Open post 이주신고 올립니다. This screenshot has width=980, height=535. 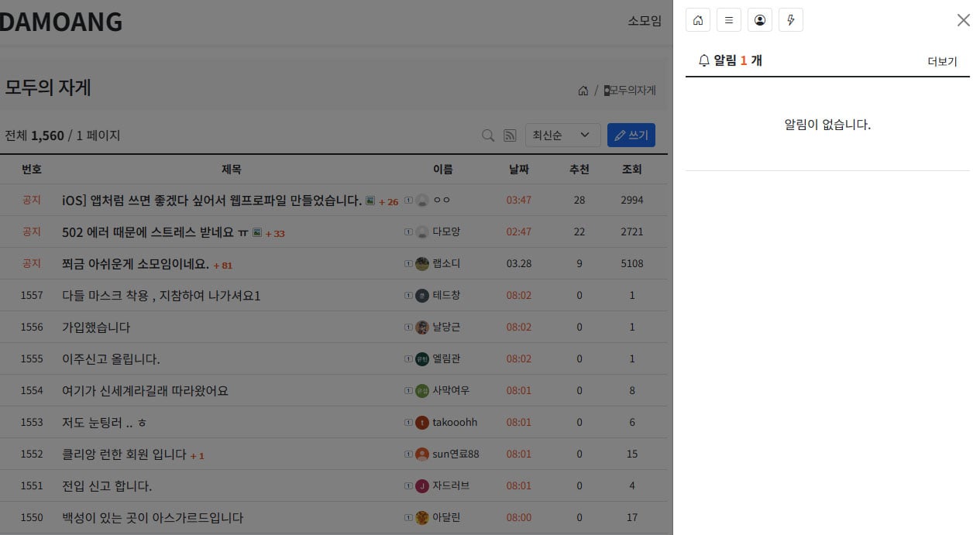pyautogui.click(x=111, y=358)
